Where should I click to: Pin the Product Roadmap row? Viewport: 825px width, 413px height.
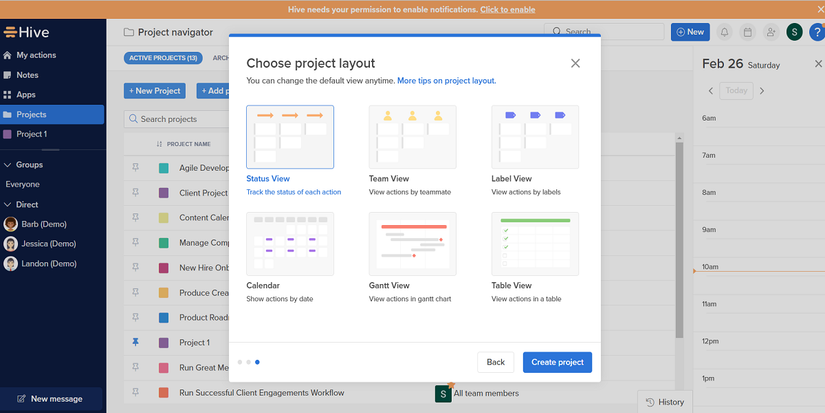pyautogui.click(x=135, y=317)
